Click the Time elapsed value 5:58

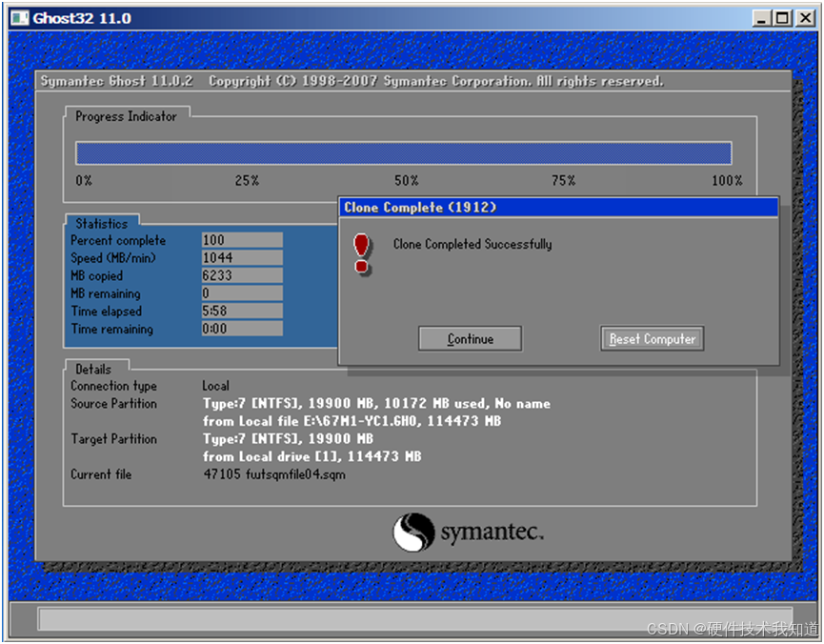tap(242, 311)
